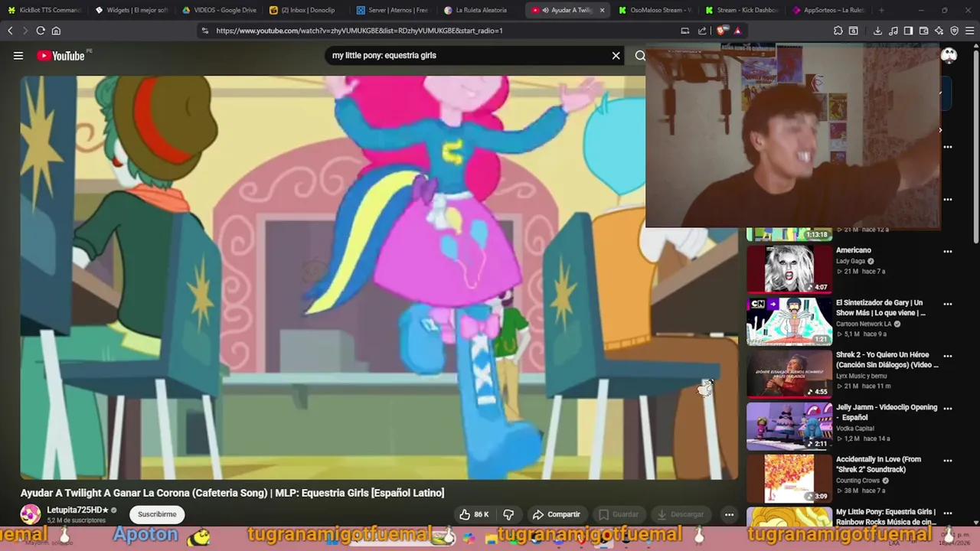Clear the YouTube search box text
The height and width of the screenshot is (551, 980).
(616, 55)
